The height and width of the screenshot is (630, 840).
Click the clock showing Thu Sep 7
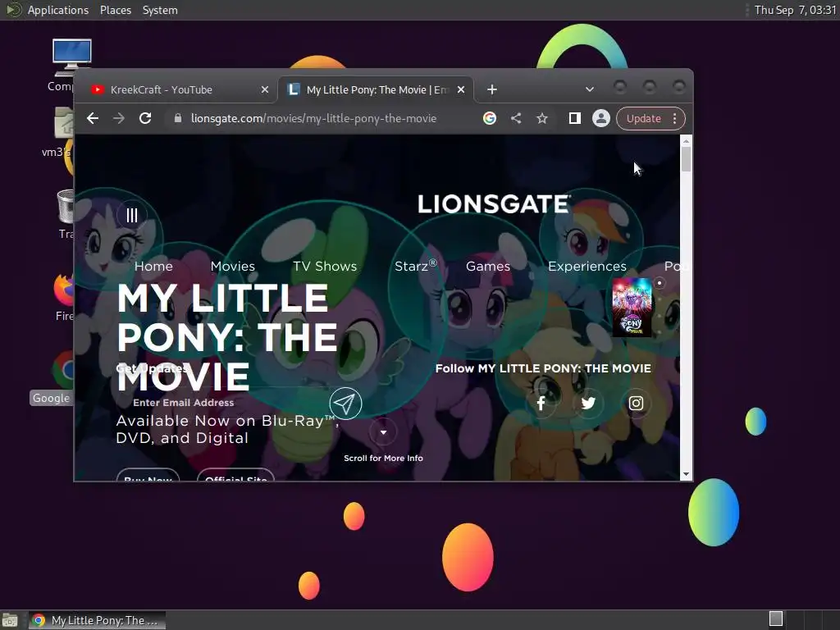point(795,10)
